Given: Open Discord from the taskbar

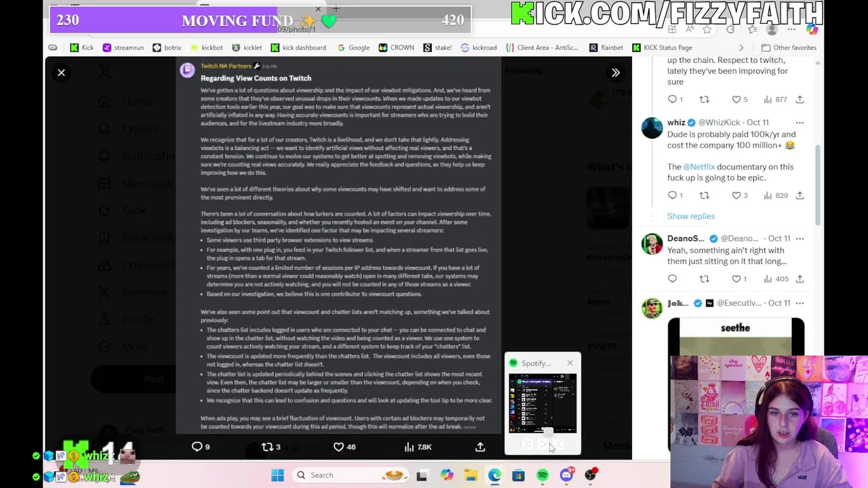Looking at the screenshot, I should (x=566, y=475).
